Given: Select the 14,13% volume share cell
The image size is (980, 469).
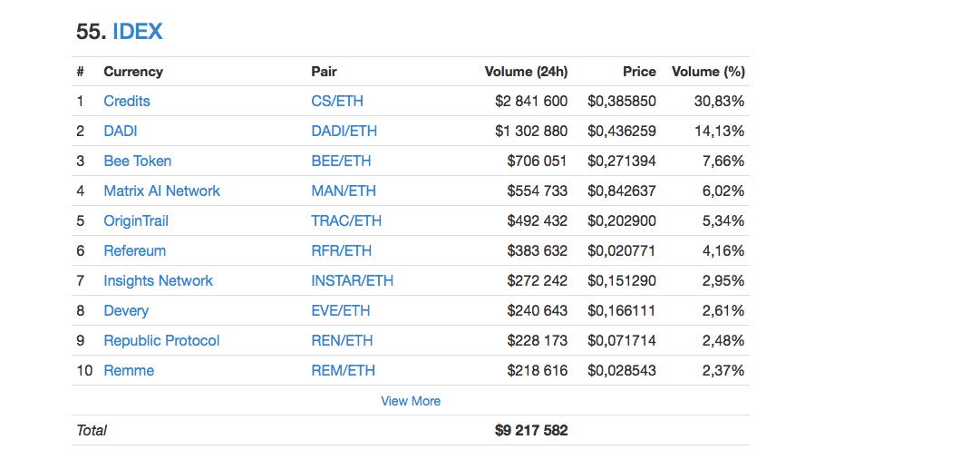Looking at the screenshot, I should pos(720,132).
